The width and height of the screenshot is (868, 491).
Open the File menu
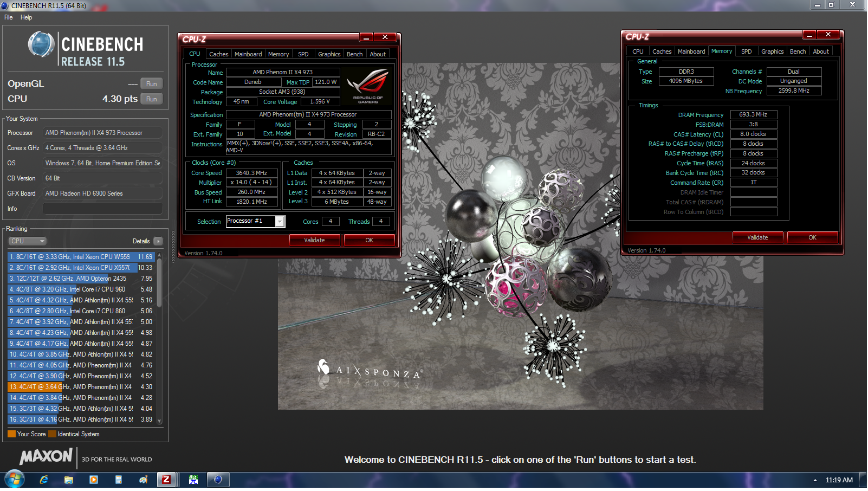tap(9, 17)
